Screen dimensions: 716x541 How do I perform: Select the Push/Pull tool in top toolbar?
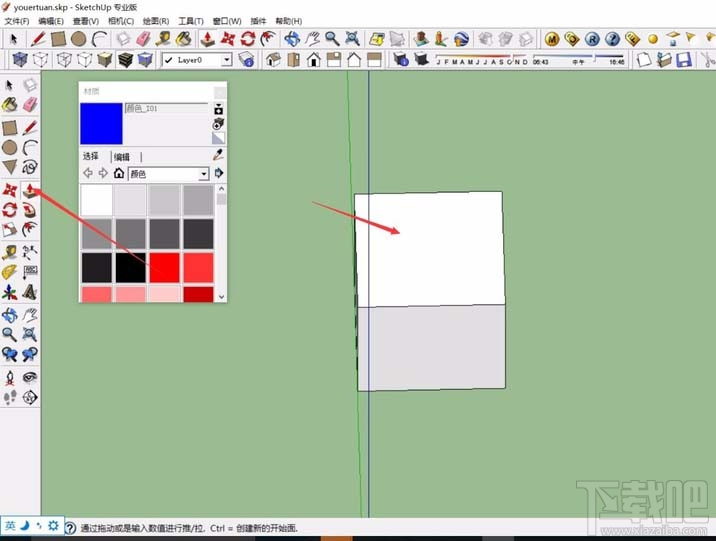(x=208, y=39)
